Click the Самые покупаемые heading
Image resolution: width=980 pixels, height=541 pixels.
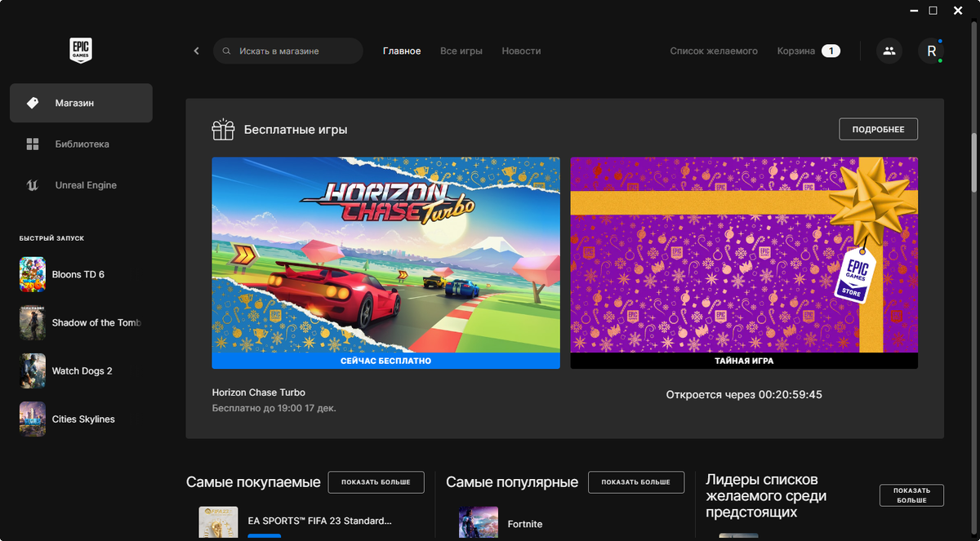tap(253, 482)
